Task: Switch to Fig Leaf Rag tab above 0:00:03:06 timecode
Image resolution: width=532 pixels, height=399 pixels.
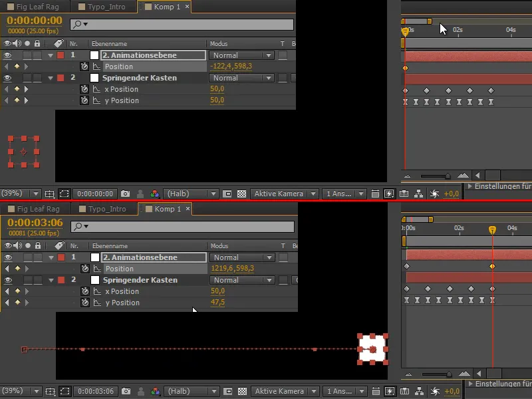Action: click(34, 209)
